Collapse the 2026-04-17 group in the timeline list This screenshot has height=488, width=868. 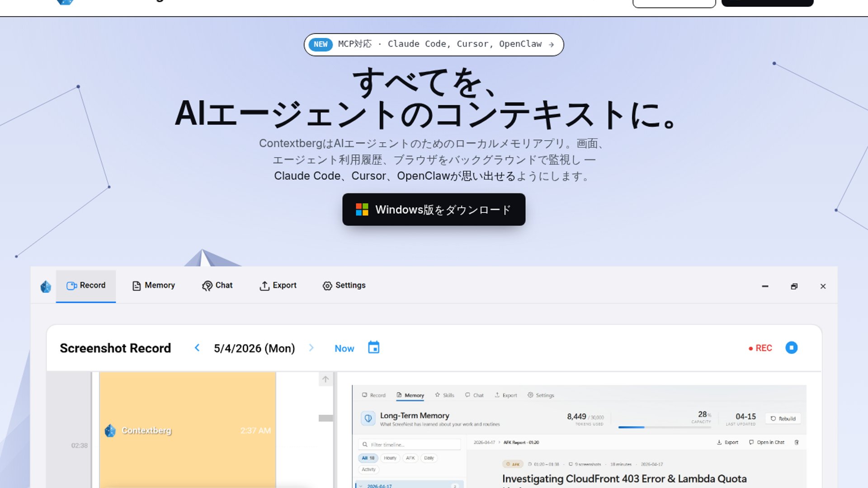click(x=360, y=486)
